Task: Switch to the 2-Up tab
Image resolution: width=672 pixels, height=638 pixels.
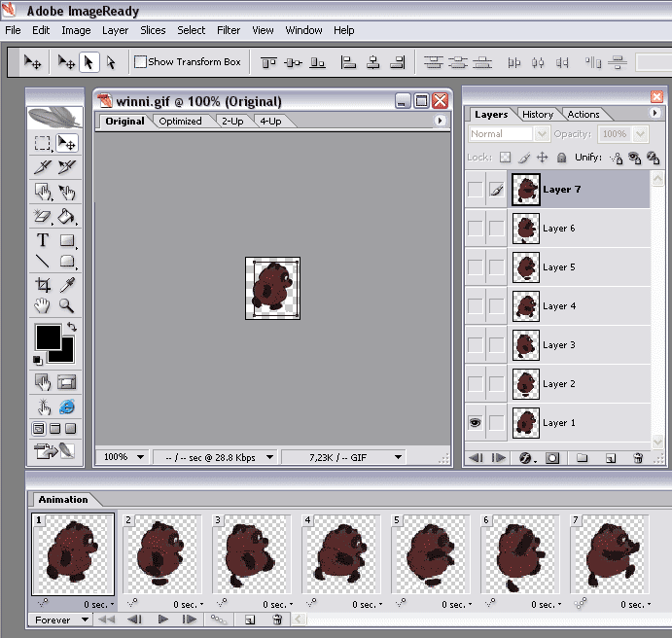Action: [232, 122]
